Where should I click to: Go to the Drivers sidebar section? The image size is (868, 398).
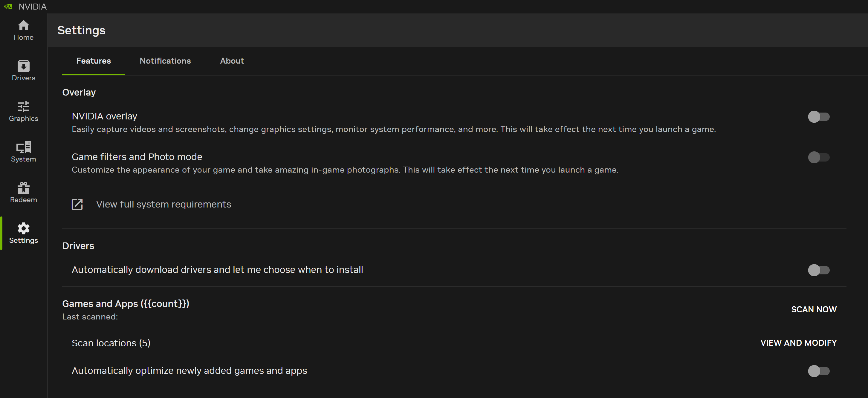coord(24,71)
